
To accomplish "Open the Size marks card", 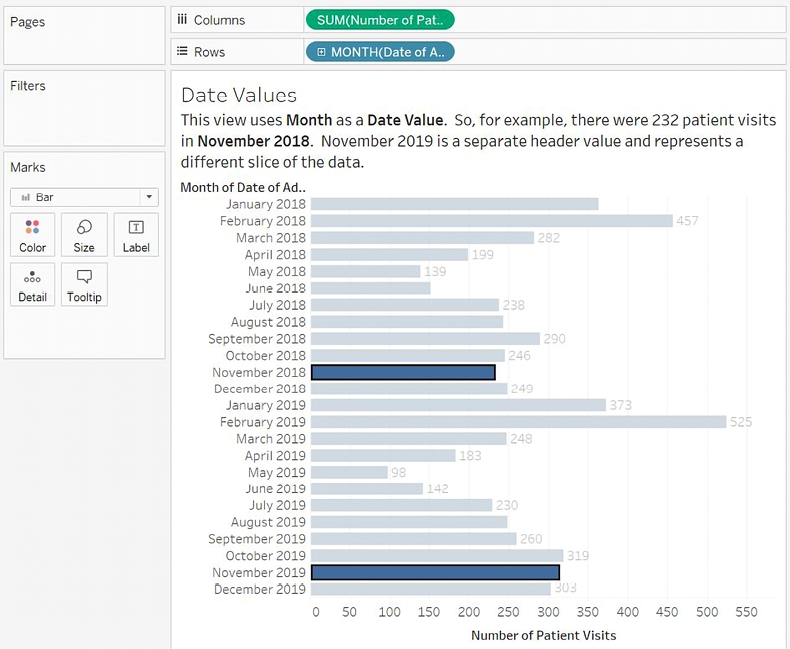I will [84, 235].
